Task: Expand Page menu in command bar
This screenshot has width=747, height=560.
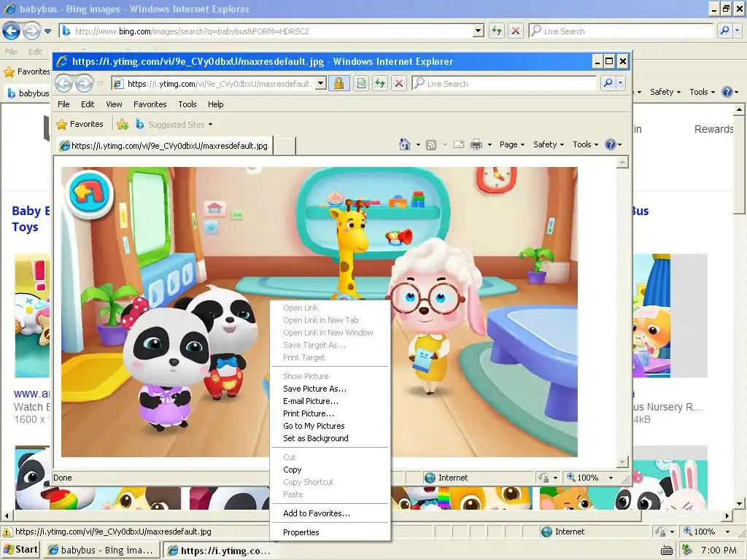Action: point(511,144)
